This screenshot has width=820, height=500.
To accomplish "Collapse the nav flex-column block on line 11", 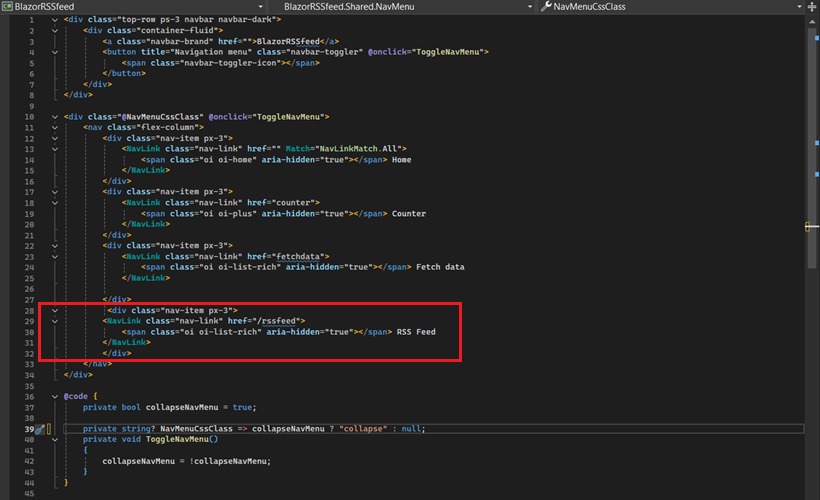I will (54, 128).
